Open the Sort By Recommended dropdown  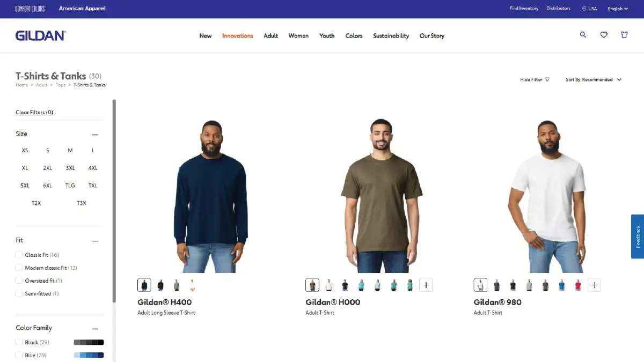594,79
